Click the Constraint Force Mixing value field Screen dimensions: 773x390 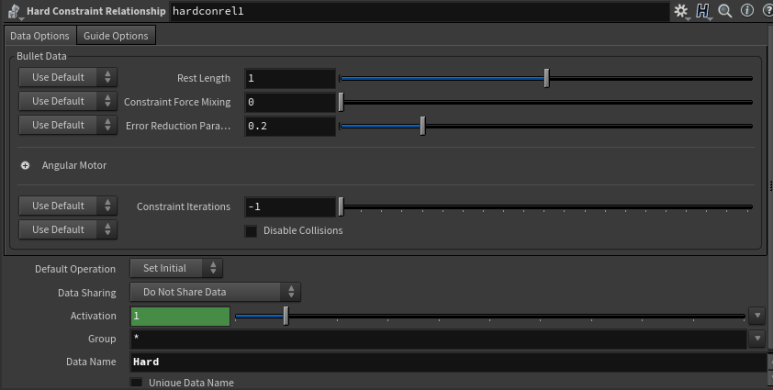tap(290, 102)
